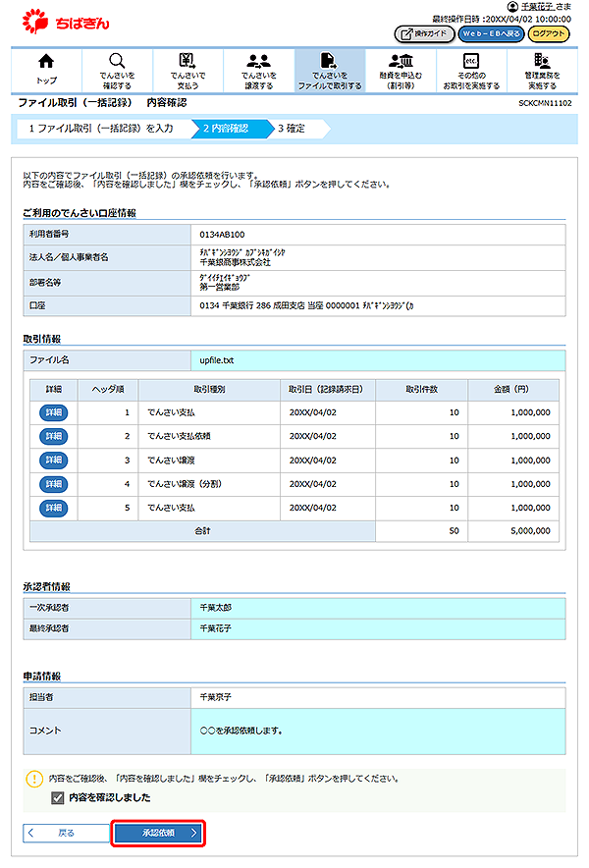Click the 取引日（記録請求日） column header

328,390
